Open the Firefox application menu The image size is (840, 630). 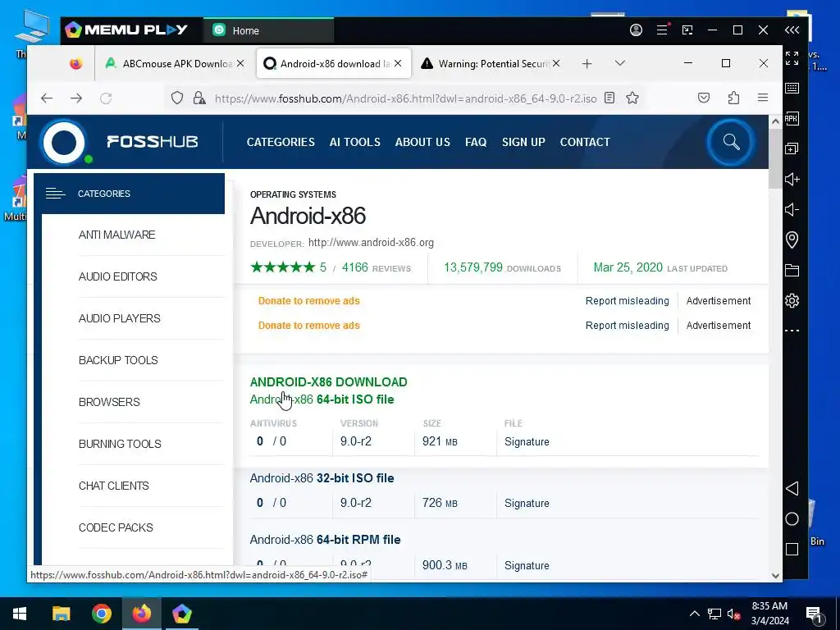(x=763, y=98)
